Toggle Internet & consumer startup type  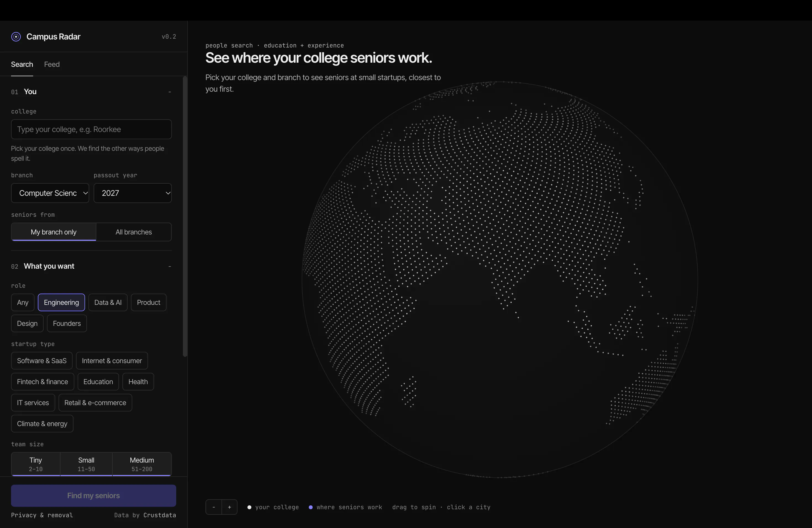112,361
